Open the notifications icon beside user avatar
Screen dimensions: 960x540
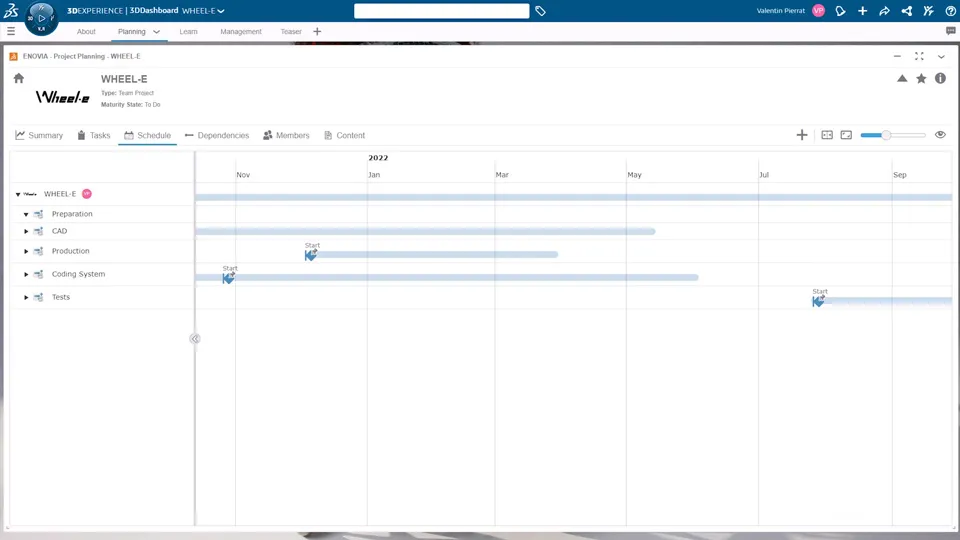point(840,11)
